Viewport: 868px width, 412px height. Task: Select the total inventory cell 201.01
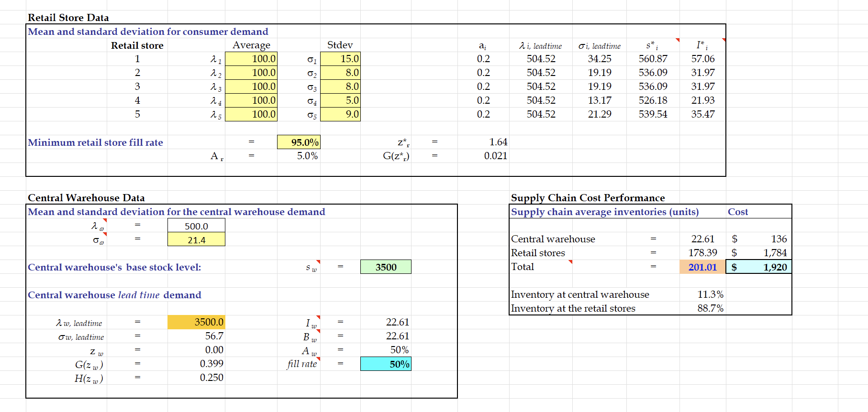702,267
